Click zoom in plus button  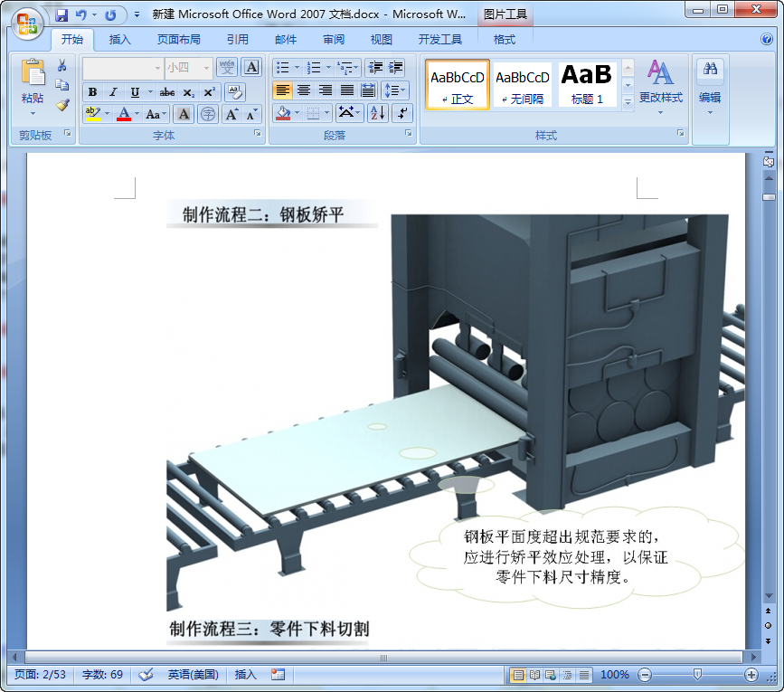[751, 675]
